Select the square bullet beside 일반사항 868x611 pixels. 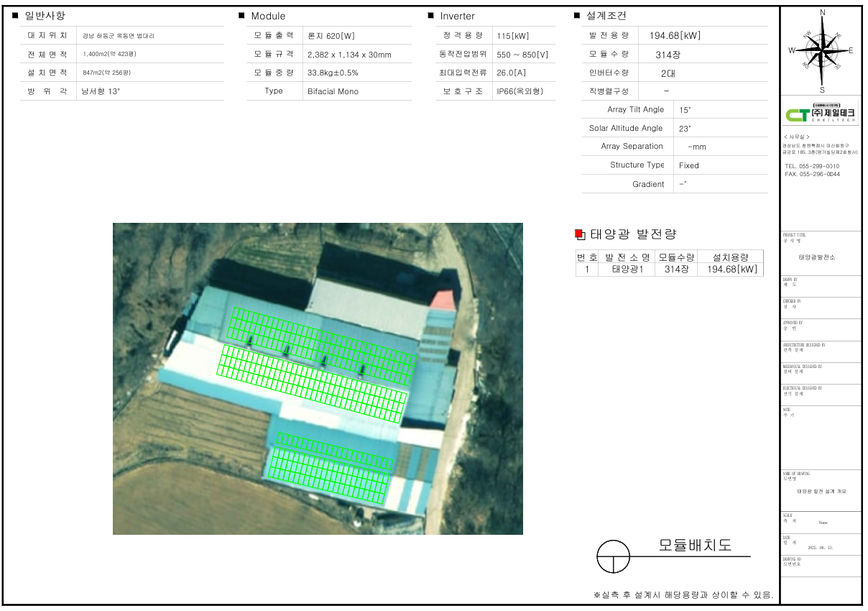coord(15,15)
